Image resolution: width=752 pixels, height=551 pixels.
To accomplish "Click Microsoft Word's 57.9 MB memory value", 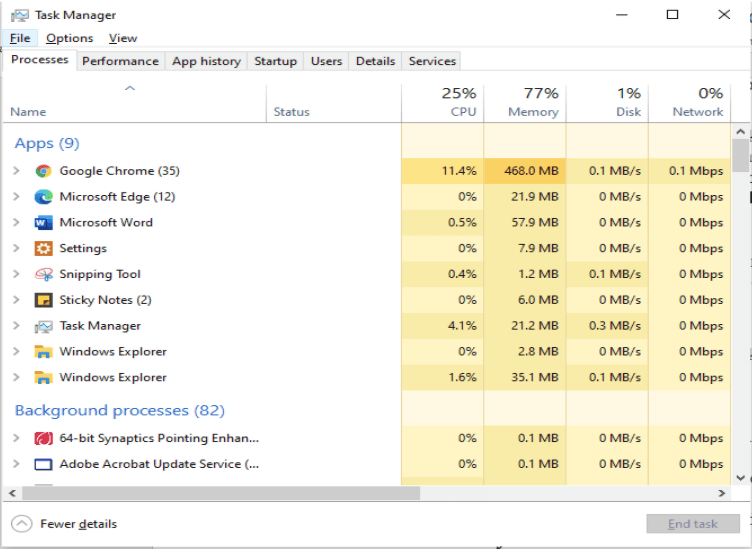I will point(535,223).
